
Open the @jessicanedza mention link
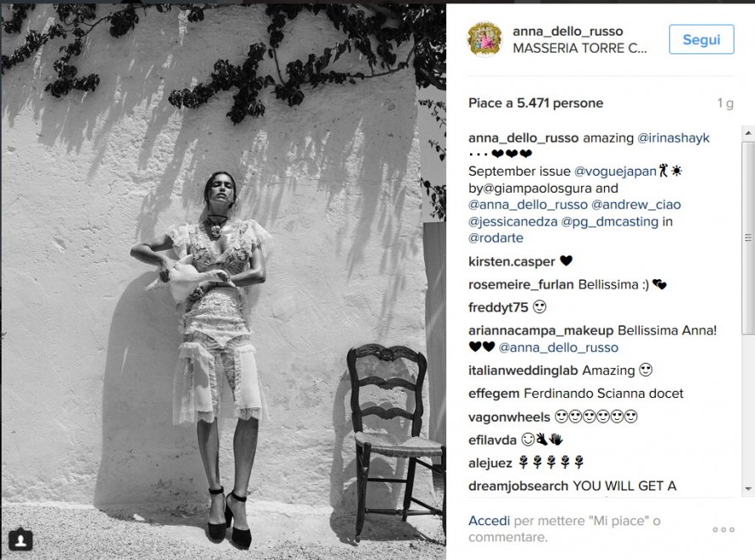tap(512, 221)
